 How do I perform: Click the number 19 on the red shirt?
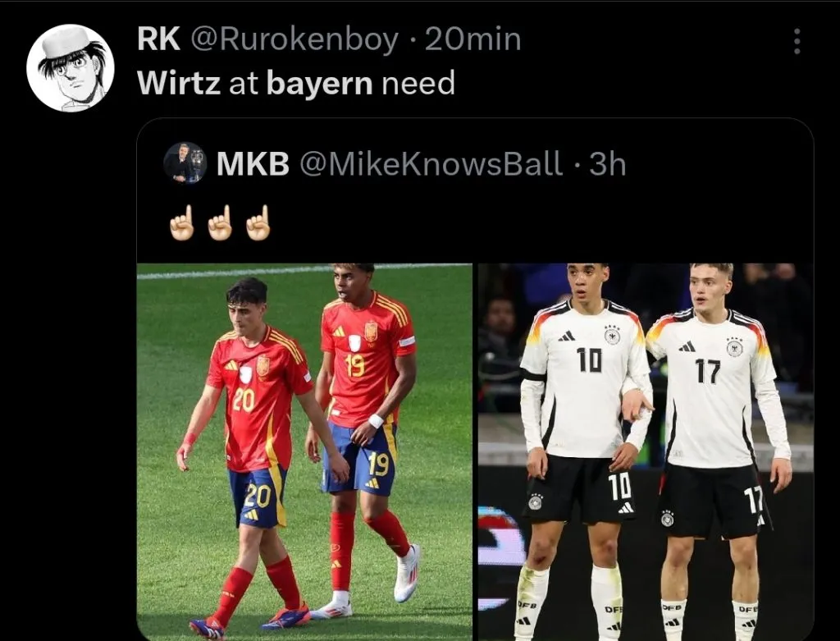pyautogui.click(x=355, y=365)
